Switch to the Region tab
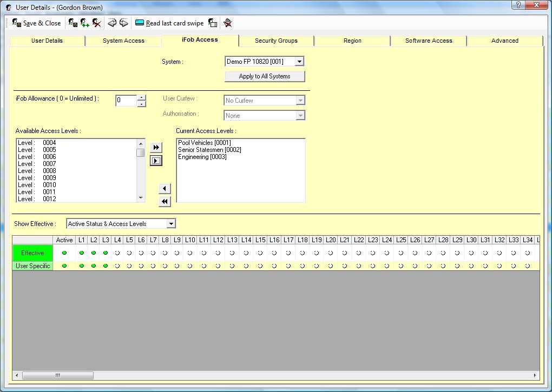 pyautogui.click(x=352, y=41)
